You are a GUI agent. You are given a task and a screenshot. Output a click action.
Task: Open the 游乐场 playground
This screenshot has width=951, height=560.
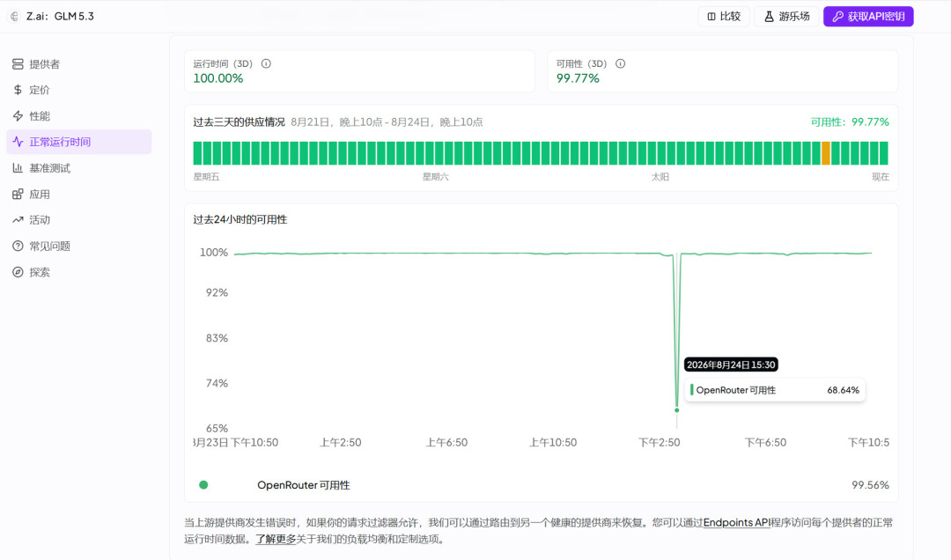pos(786,17)
